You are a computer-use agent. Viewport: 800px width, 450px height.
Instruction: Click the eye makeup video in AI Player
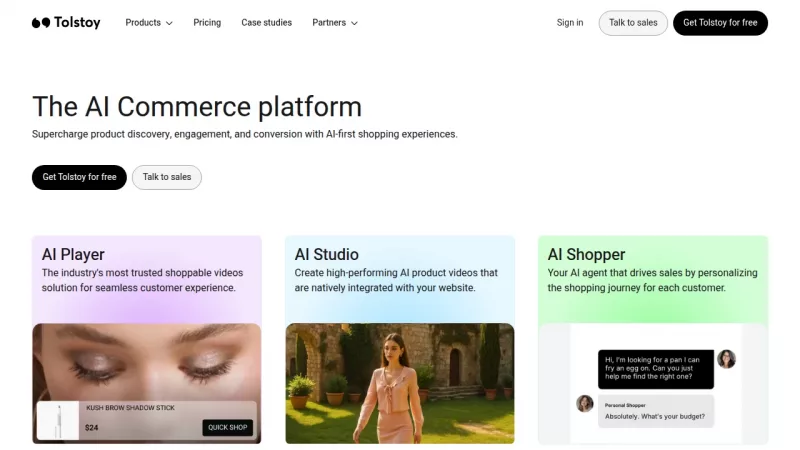click(x=147, y=360)
